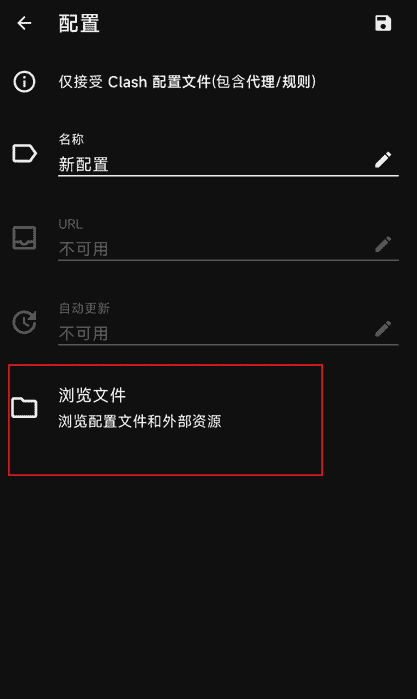Click the name tag label icon
The width and height of the screenshot is (417, 699).
[24, 154]
